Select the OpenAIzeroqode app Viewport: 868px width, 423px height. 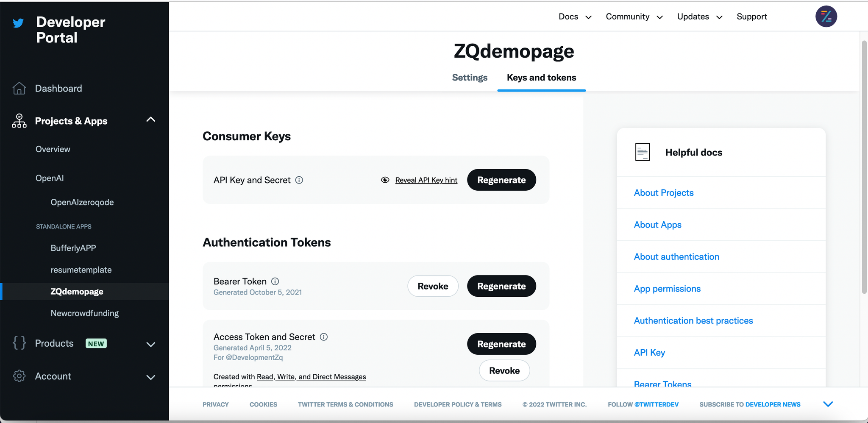82,202
